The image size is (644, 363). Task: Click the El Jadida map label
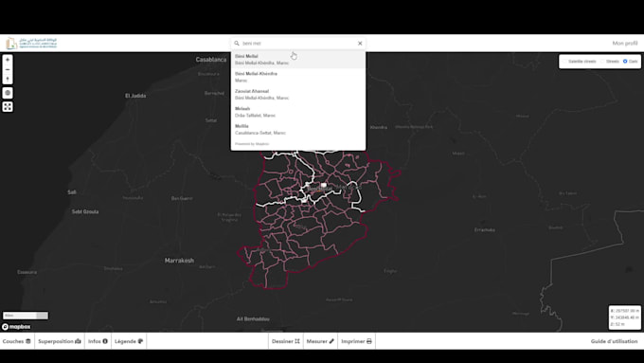(135, 96)
